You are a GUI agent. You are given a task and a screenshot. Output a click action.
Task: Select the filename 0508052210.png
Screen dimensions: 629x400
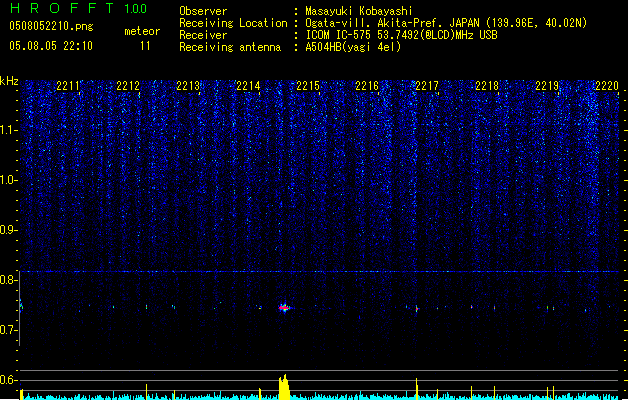point(51,26)
